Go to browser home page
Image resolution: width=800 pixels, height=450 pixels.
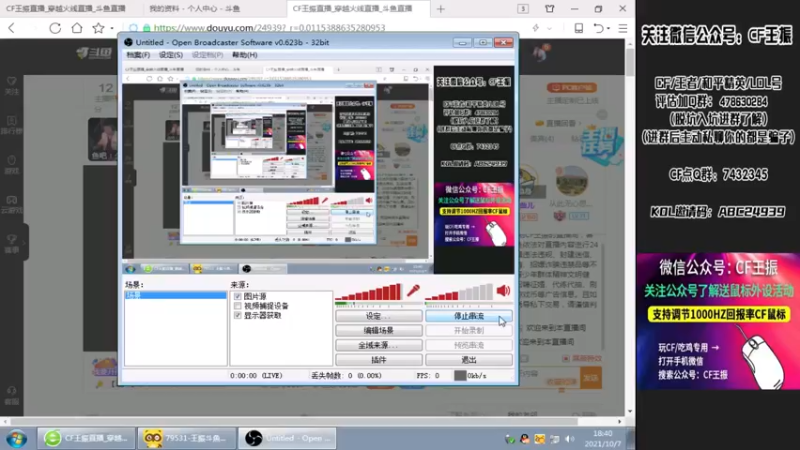77,28
